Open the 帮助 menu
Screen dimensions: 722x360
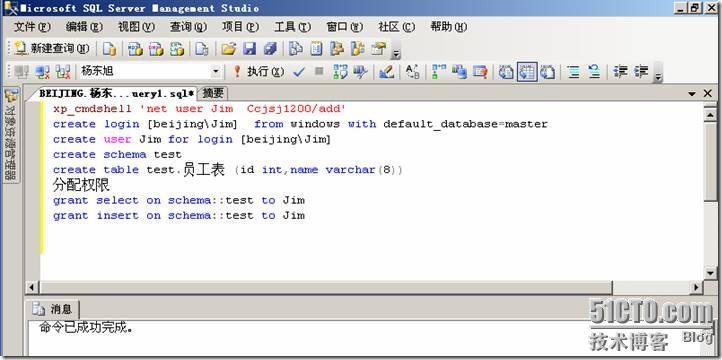[x=448, y=27]
